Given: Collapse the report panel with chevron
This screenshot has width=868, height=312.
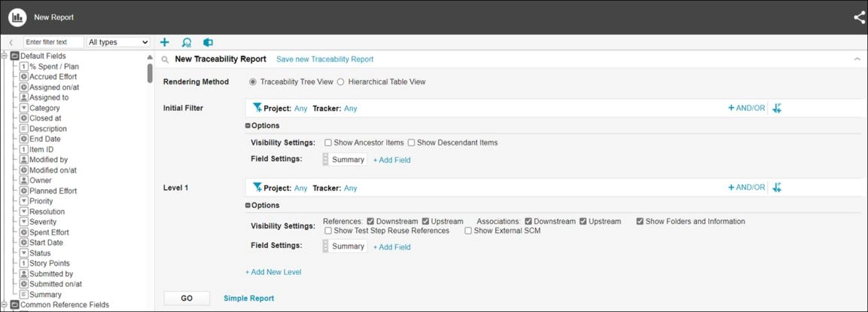Looking at the screenshot, I should pyautogui.click(x=857, y=60).
